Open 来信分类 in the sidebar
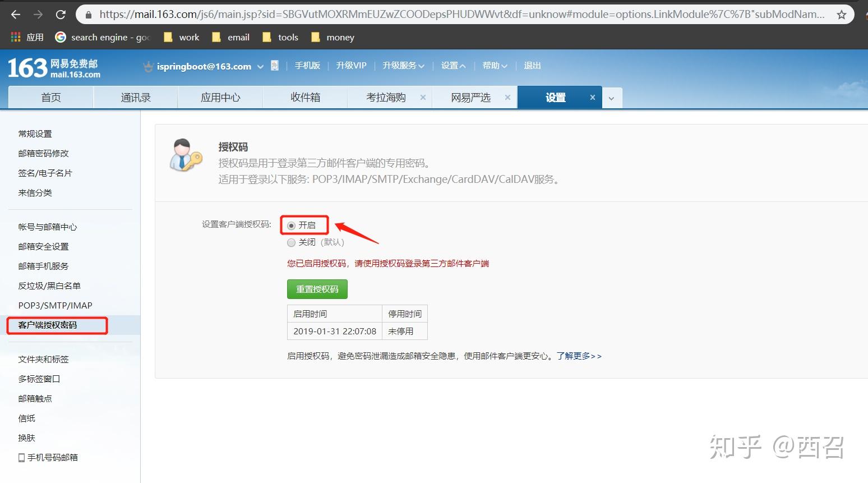This screenshot has height=483, width=868. coord(35,193)
